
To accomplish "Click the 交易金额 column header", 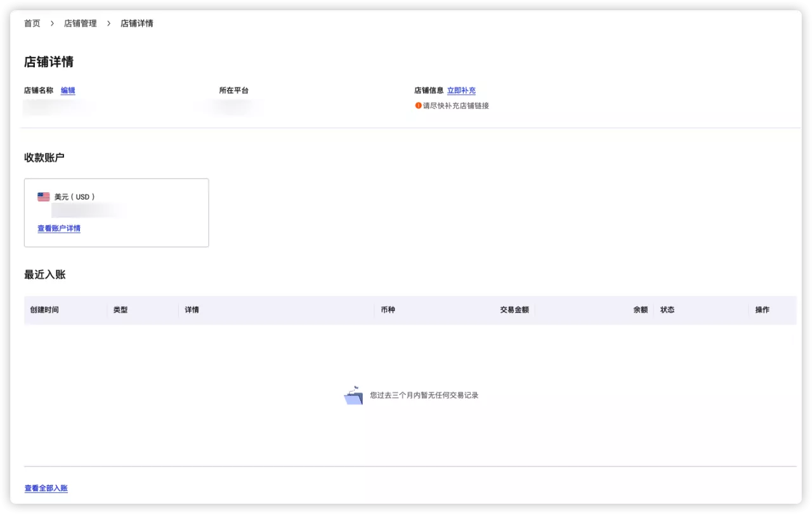I will click(x=514, y=310).
